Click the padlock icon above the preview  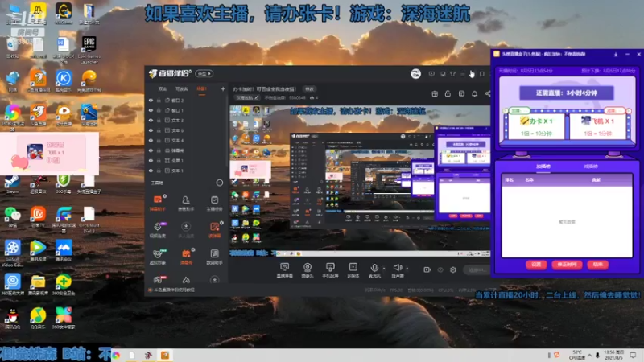coord(448,93)
